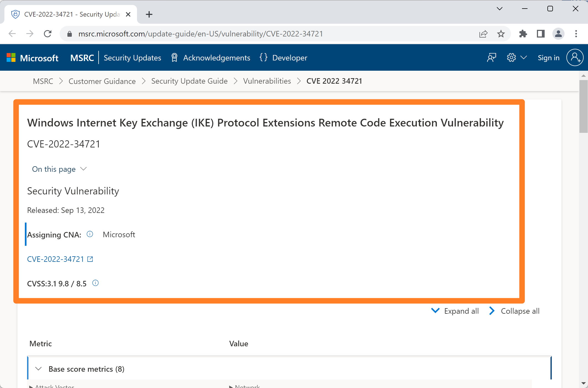Viewport: 588px width, 388px height.
Task: Click the browser address bar URL
Action: click(x=201, y=34)
